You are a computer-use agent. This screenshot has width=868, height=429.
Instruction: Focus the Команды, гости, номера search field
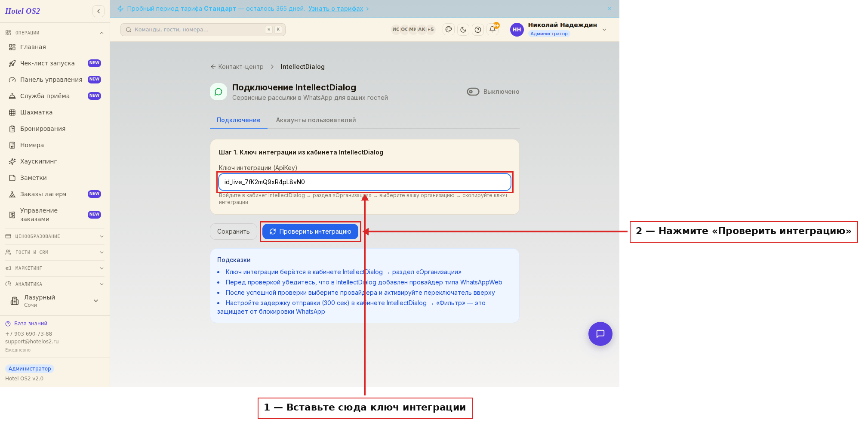pyautogui.click(x=203, y=30)
